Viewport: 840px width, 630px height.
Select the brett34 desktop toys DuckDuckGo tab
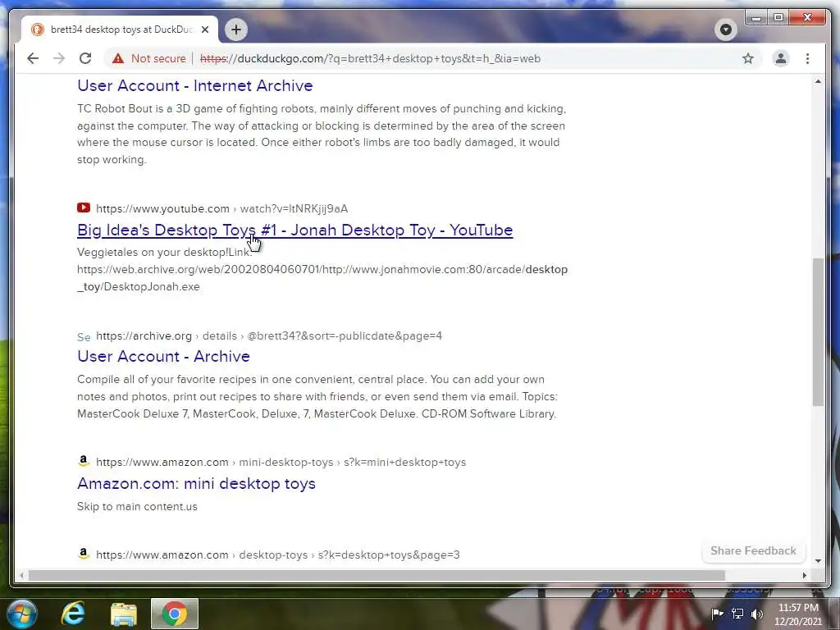(120, 30)
